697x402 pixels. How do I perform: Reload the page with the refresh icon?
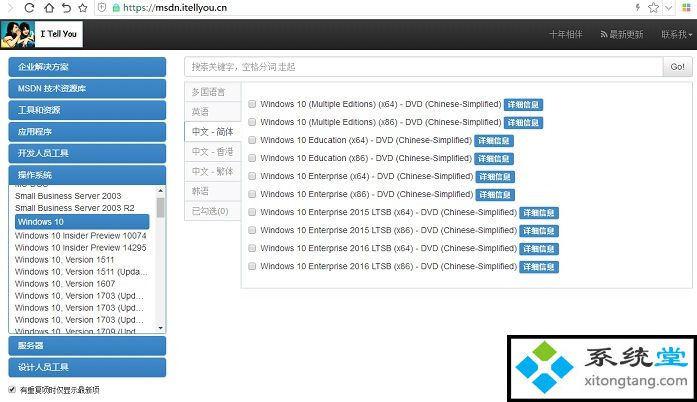click(x=29, y=8)
